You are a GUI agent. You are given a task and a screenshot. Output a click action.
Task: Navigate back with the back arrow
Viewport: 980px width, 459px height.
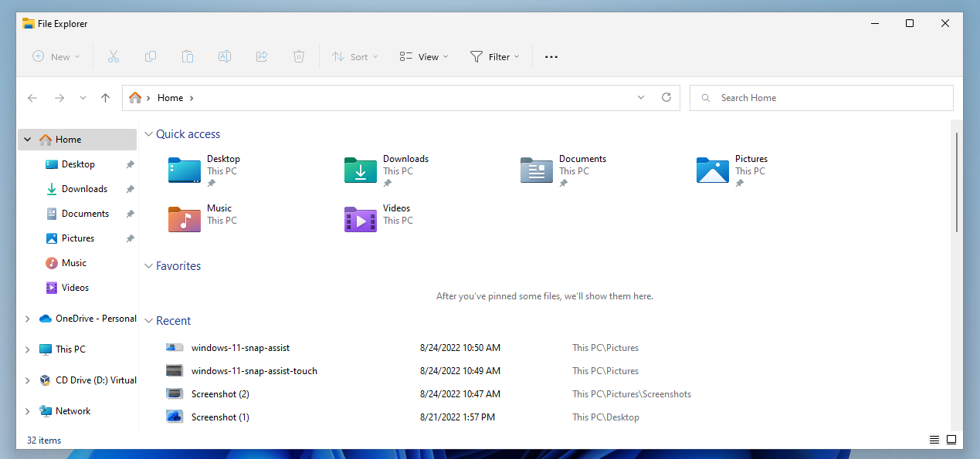tap(32, 97)
